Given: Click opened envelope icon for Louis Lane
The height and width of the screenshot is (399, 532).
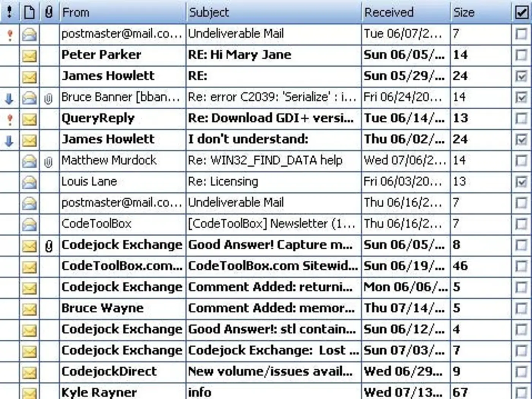Looking at the screenshot, I should [x=29, y=183].
